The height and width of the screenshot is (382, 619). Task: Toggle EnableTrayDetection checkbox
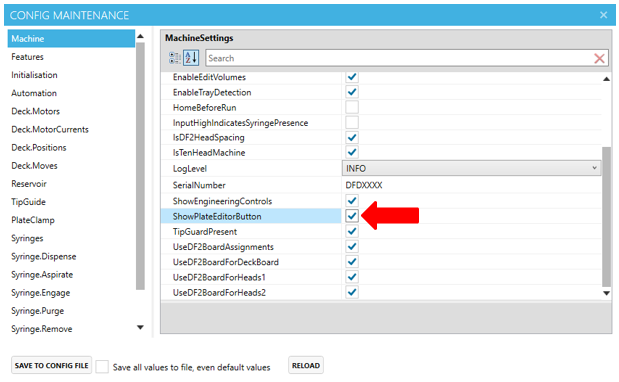tap(352, 92)
